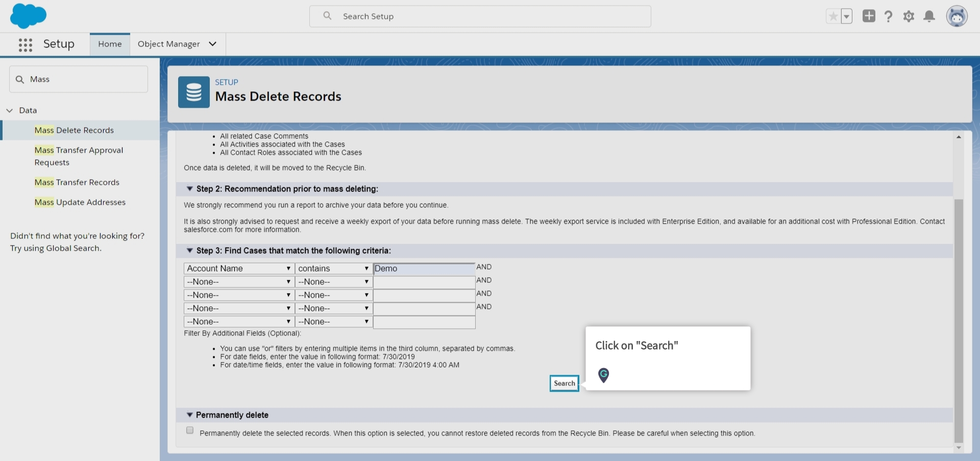Click the Mass Delete Records database icon
This screenshot has height=461, width=980.
tap(193, 92)
